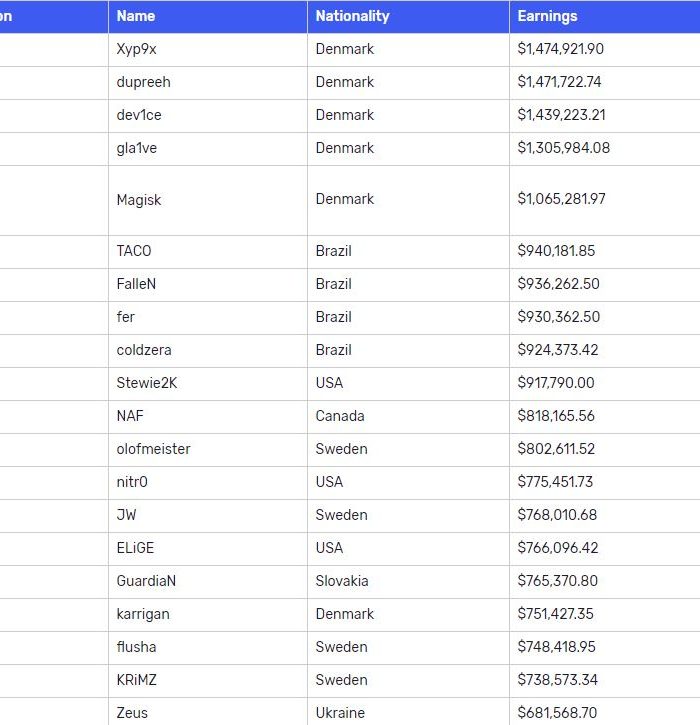Click the Name column header
The height and width of the screenshot is (725, 700).
136,16
